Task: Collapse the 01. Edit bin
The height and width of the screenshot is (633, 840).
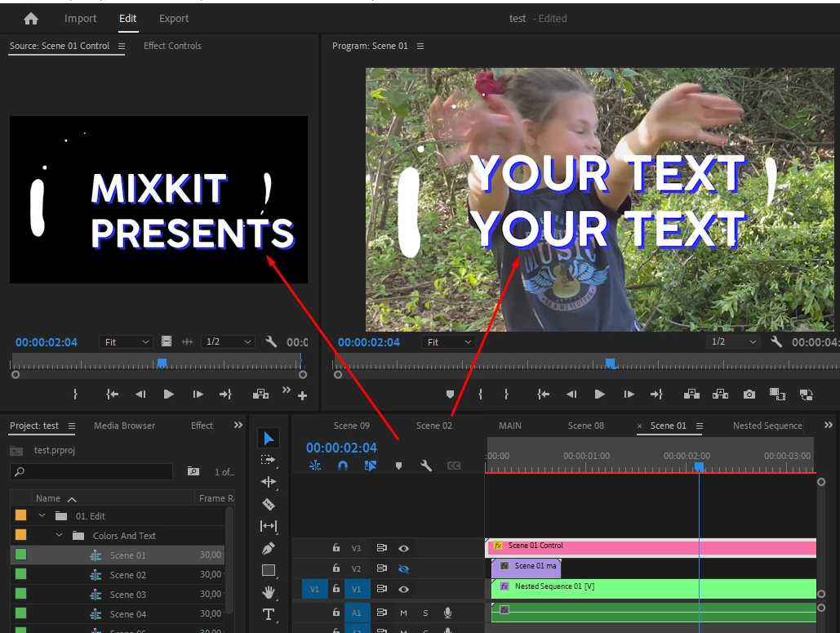Action: 42,515
